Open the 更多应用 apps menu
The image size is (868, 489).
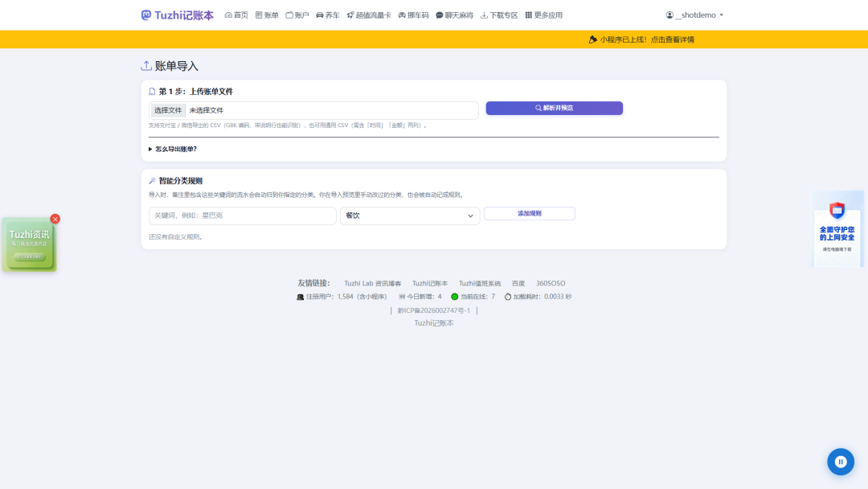pos(543,15)
